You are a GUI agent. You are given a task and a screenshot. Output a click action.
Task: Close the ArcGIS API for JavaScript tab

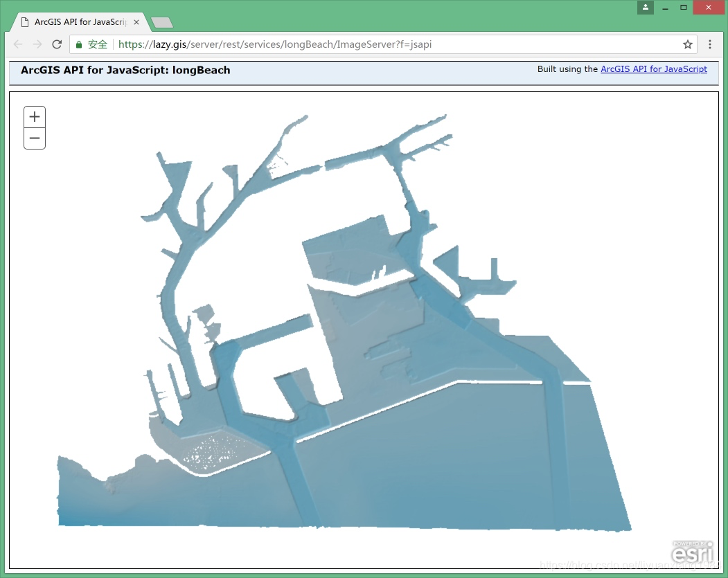[x=136, y=22]
